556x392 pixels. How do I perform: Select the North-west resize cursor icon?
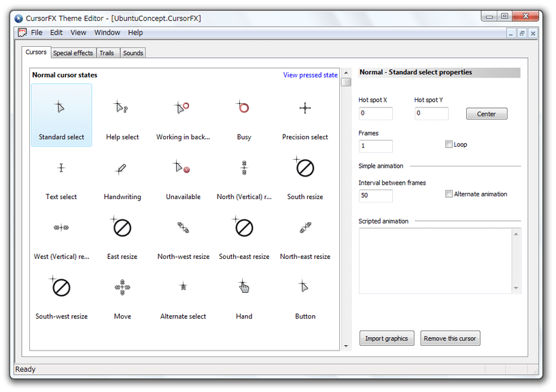(183, 227)
